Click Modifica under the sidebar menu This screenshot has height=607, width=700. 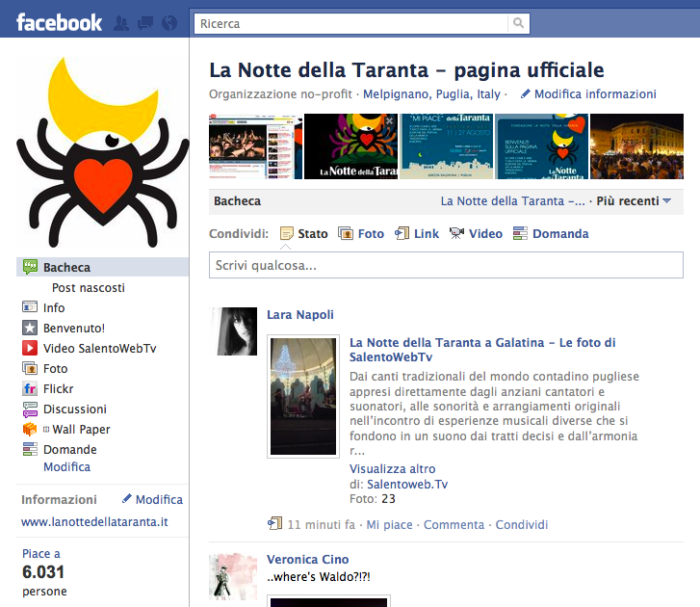[x=67, y=467]
